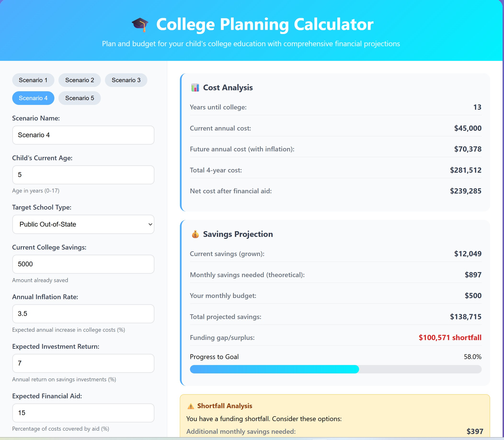This screenshot has height=440, width=504.
Task: Click the $100,571 shortfall value
Action: pos(450,338)
